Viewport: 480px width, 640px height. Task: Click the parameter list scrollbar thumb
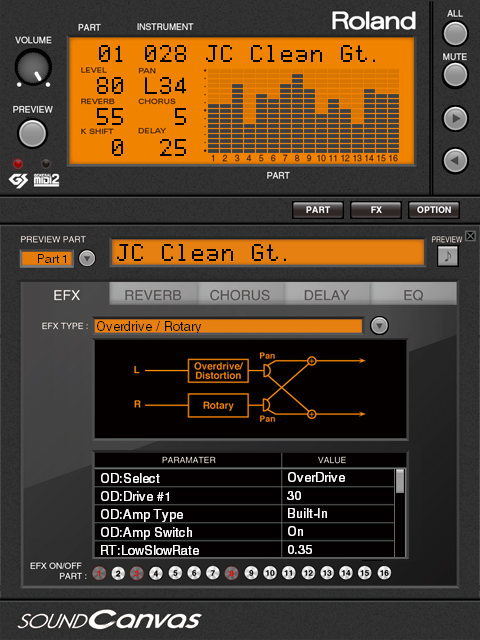click(400, 481)
